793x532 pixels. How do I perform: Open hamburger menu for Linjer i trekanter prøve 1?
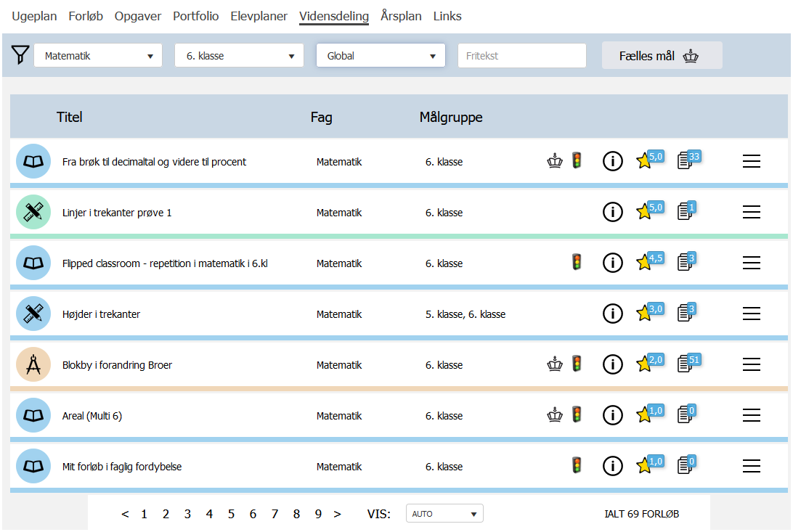tap(752, 212)
